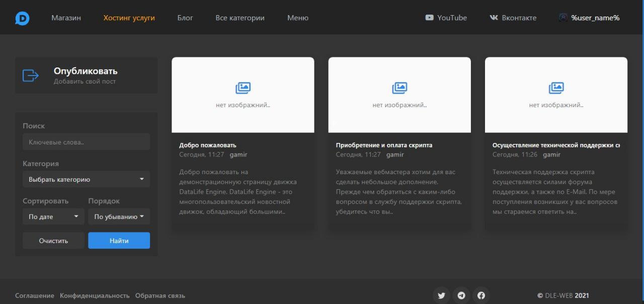Open the Выбрать категорию dropdown
The image size is (644, 304).
(86, 179)
